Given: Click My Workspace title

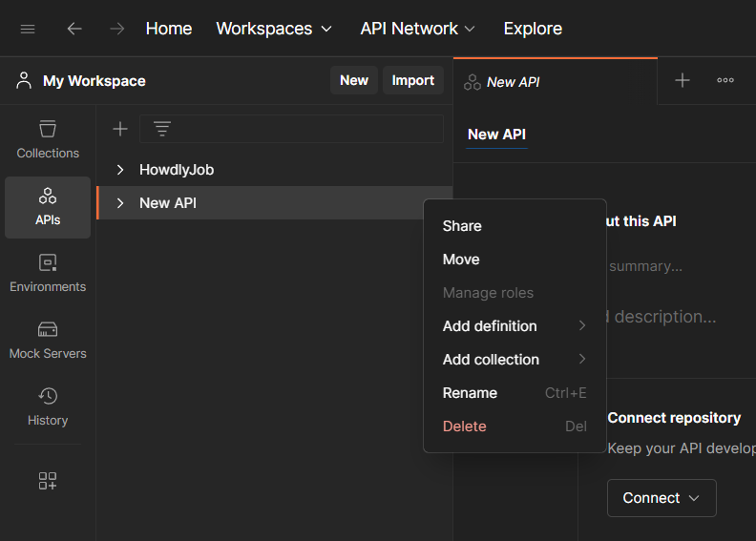Looking at the screenshot, I should pos(94,81).
